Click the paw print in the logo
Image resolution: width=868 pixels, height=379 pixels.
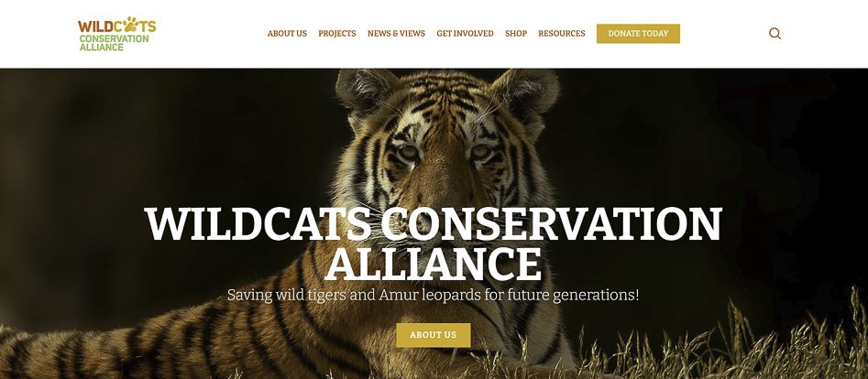tap(131, 24)
